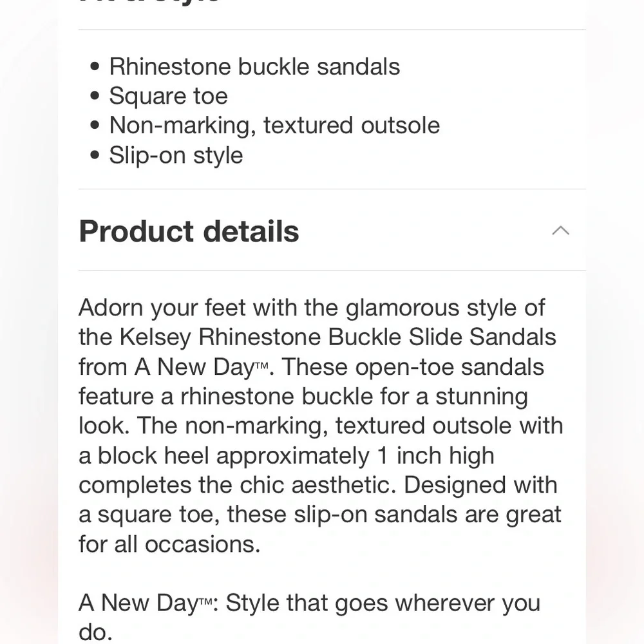Viewport: 644px width, 644px height.
Task: Click 'Non-marking, textured outsole' list item
Action: coord(274,125)
